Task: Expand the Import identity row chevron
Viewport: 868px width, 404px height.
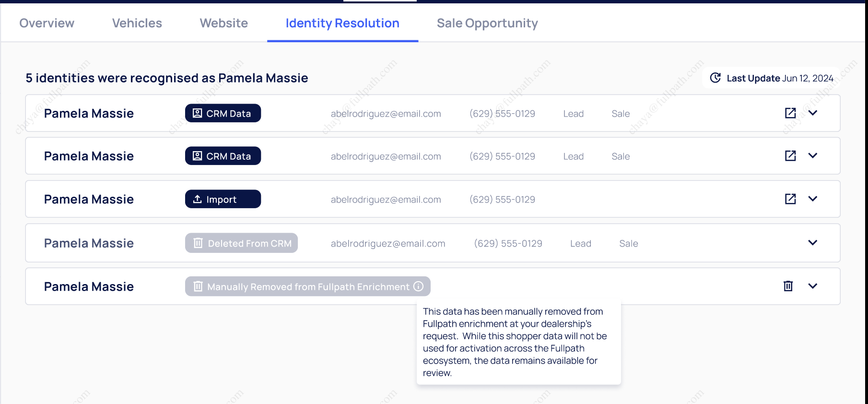Action: [x=812, y=199]
